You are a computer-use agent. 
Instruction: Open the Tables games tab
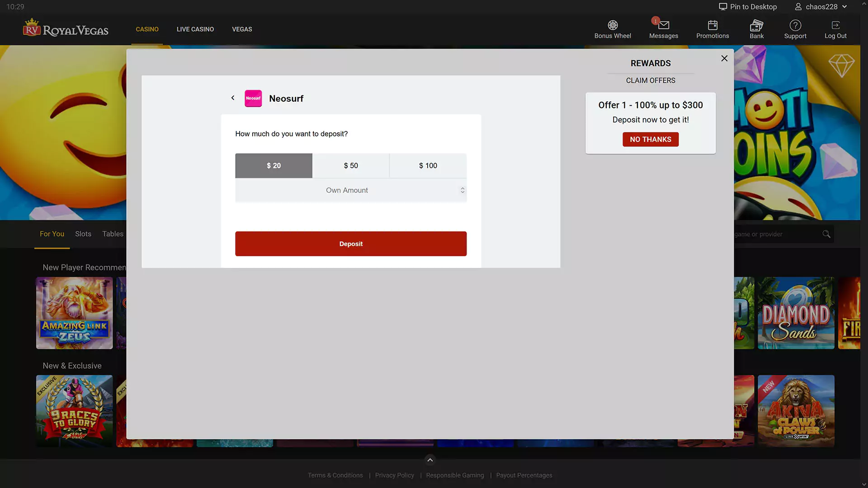113,234
